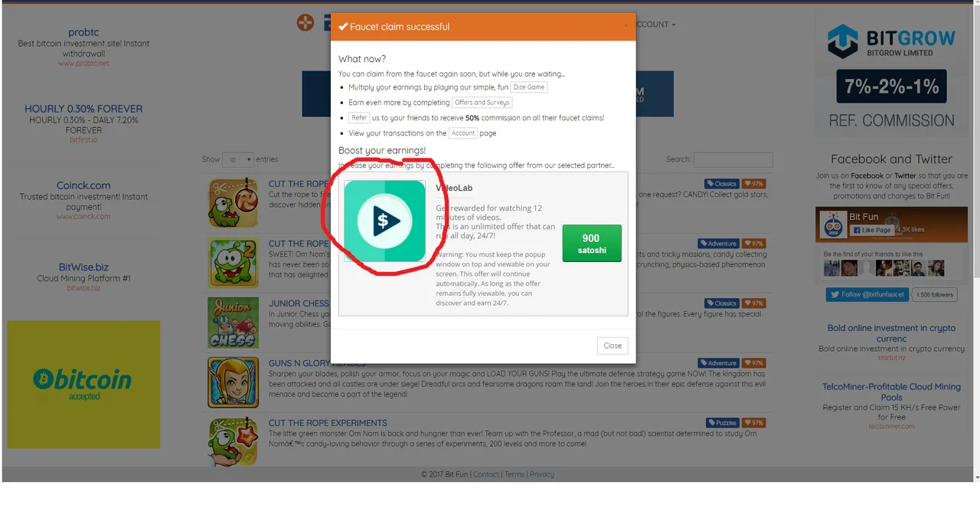Open the entries-per-page dropdown showing 10

point(237,159)
